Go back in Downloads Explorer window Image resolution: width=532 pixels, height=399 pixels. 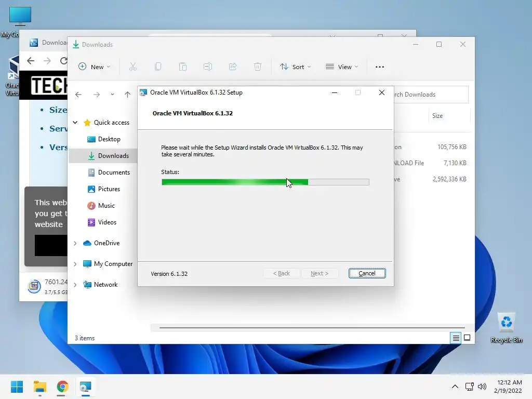point(78,95)
